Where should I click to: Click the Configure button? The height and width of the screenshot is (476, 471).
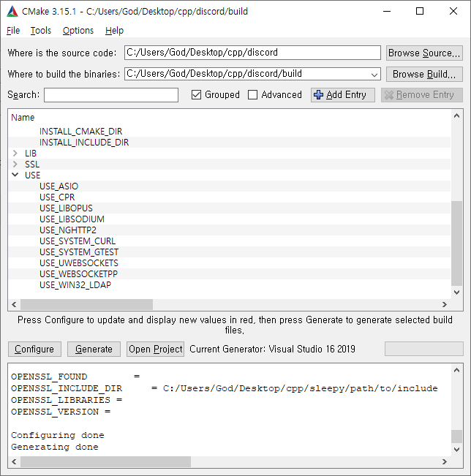click(34, 349)
